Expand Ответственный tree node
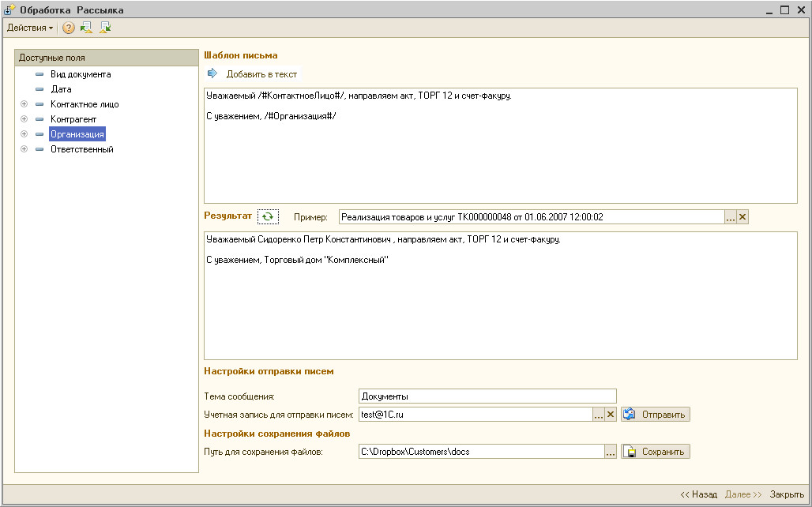 point(24,149)
